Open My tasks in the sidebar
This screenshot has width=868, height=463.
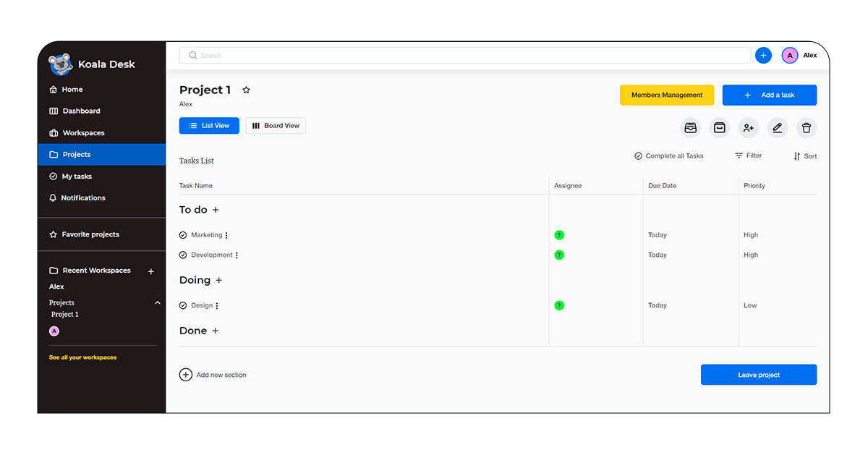point(77,177)
